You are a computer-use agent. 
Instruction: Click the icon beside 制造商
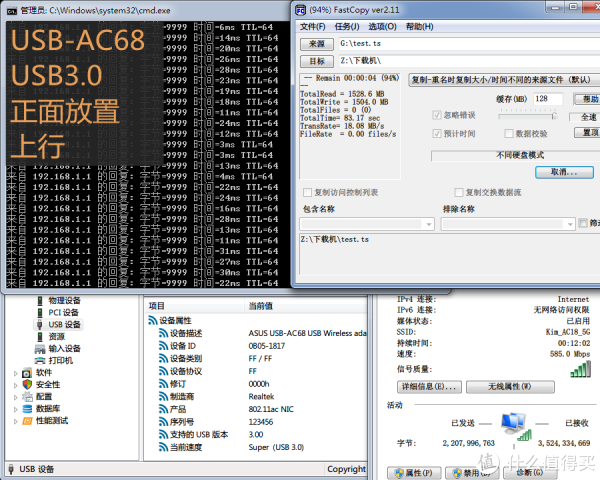(163, 397)
